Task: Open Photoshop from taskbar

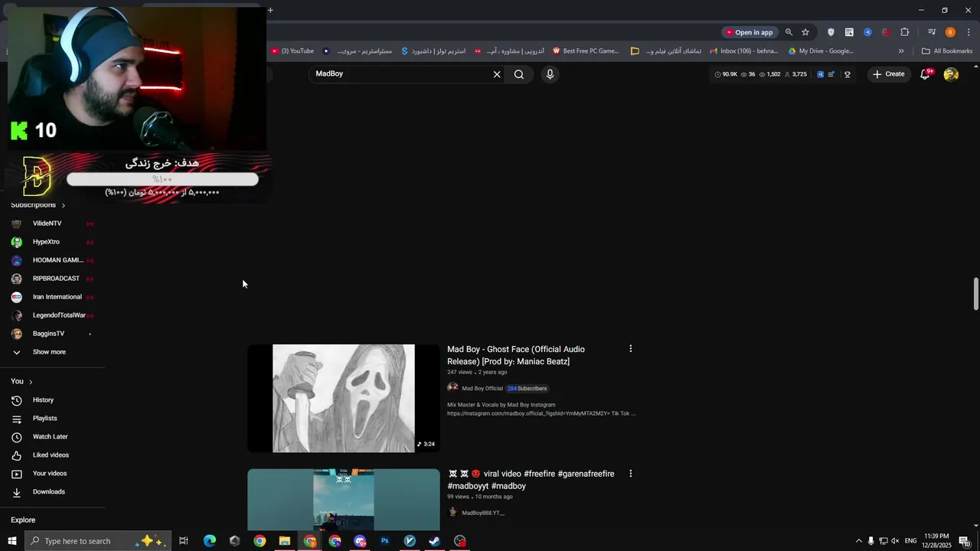Action: pyautogui.click(x=385, y=541)
